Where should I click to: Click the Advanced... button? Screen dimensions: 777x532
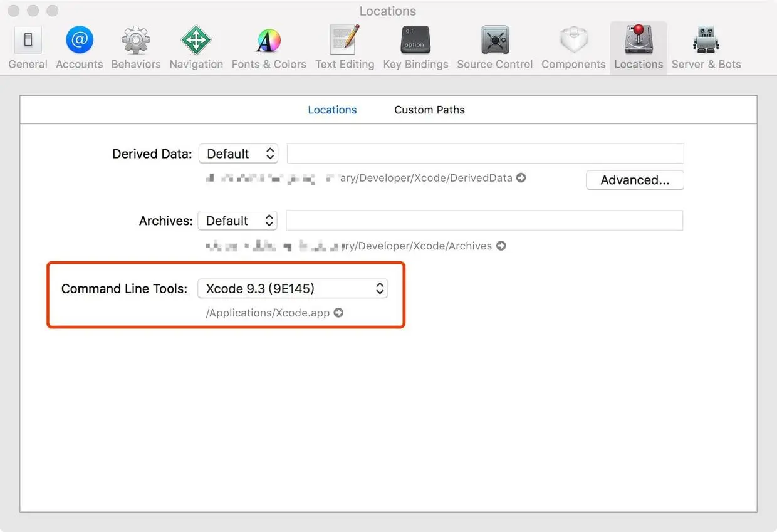click(635, 180)
